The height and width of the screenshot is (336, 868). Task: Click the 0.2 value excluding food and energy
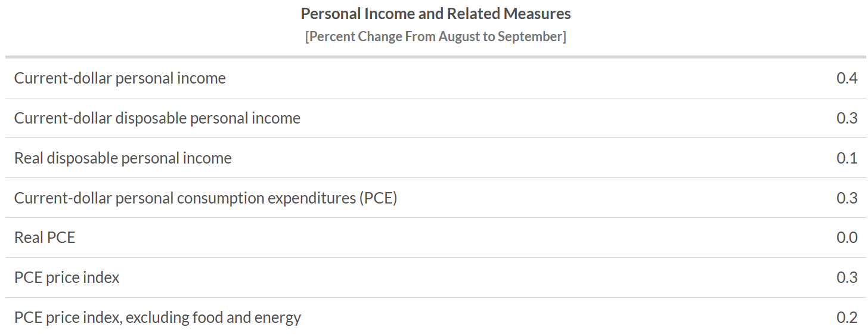click(847, 317)
